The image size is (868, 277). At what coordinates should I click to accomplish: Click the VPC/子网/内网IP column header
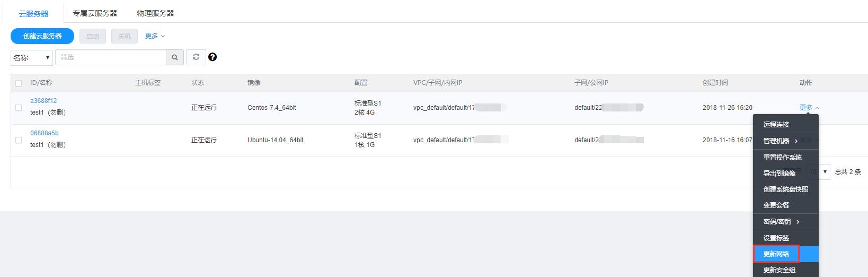tap(438, 83)
